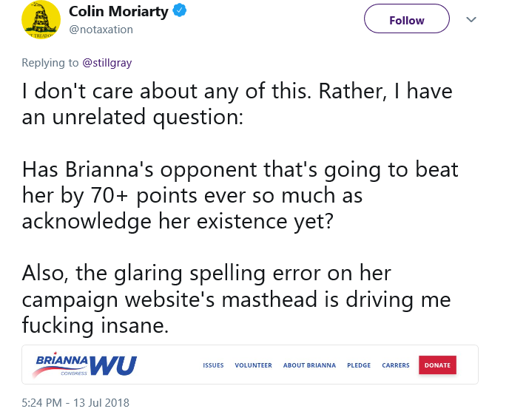Click the Congress text under Brianna logo
The width and height of the screenshot is (509, 420).
coord(74,373)
